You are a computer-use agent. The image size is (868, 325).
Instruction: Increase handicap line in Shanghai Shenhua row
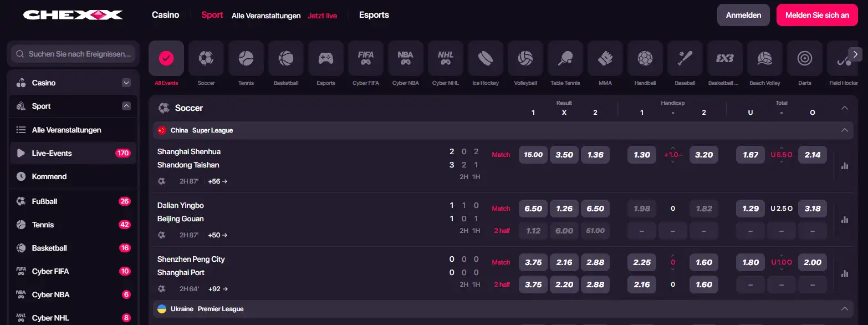coord(673,148)
